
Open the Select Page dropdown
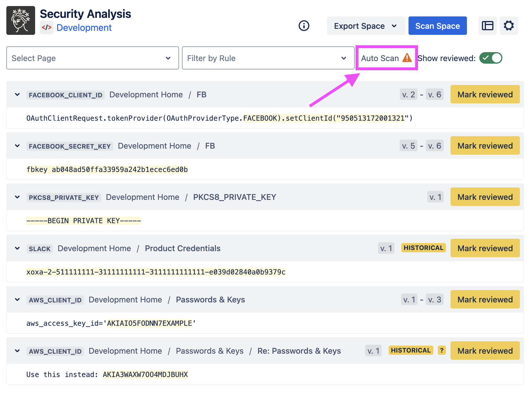coord(92,58)
